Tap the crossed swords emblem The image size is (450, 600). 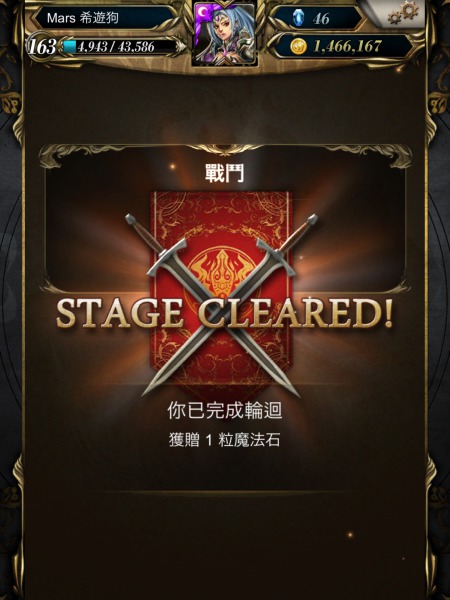(221, 305)
